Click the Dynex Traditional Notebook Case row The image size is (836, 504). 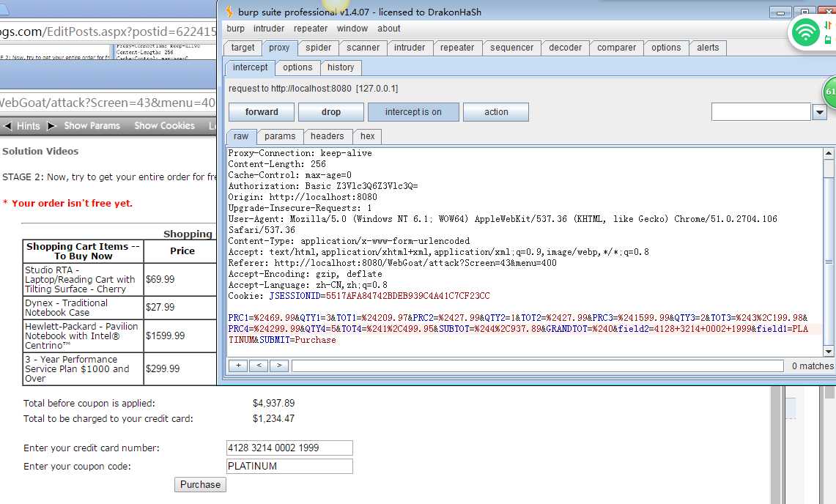(83, 308)
